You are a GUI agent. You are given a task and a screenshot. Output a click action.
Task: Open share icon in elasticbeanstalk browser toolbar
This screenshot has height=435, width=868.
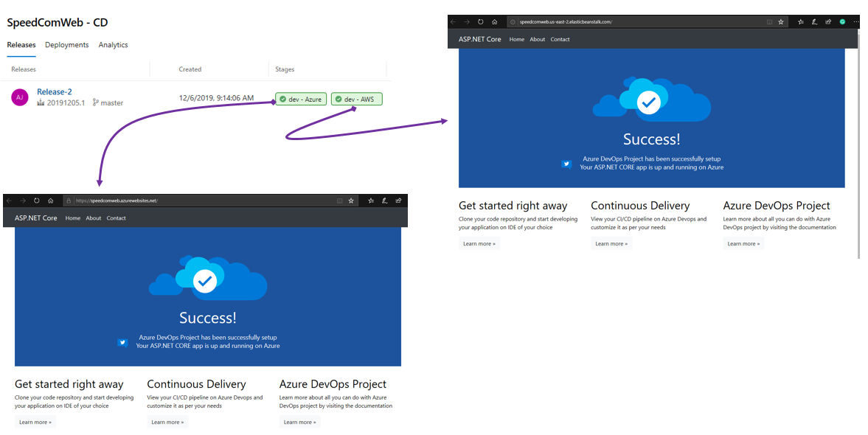[x=828, y=22]
